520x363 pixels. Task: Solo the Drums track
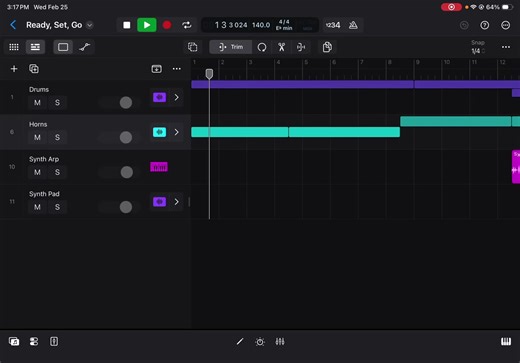(57, 103)
